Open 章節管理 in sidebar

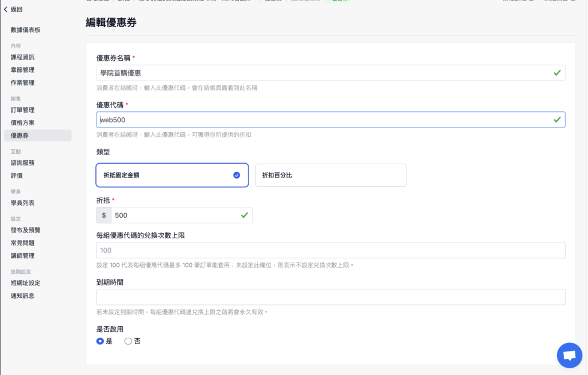click(22, 70)
